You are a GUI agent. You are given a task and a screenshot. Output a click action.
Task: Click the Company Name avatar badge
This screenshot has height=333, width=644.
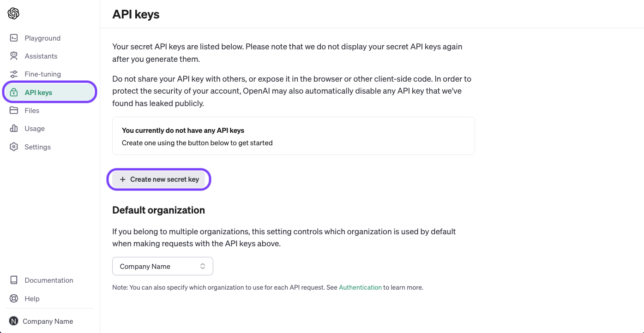[x=13, y=321]
